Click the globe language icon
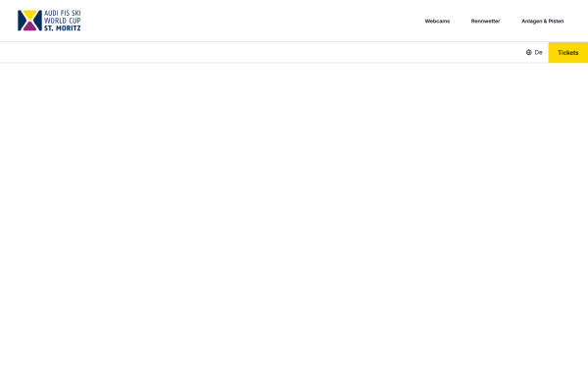The image size is (588, 368). tap(529, 52)
